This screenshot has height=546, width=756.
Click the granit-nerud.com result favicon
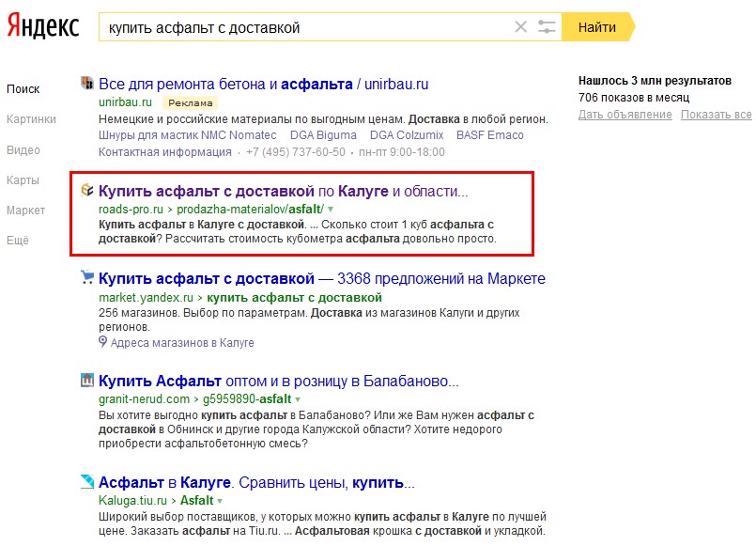pos(86,380)
